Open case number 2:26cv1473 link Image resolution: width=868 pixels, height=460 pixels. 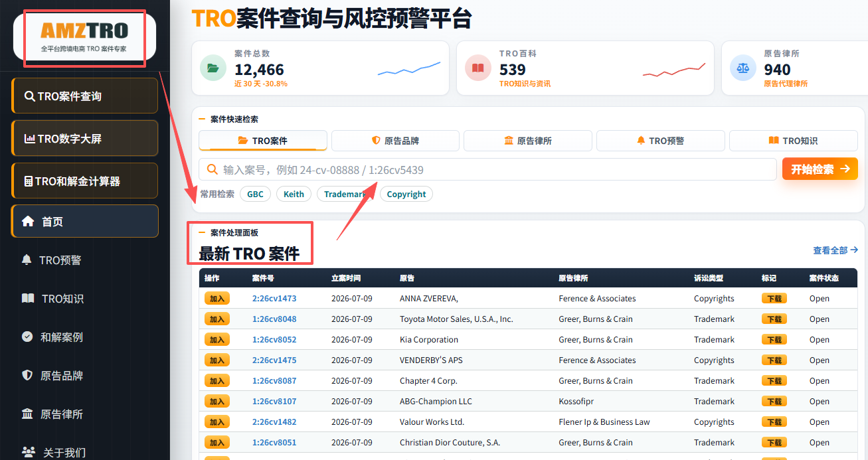[274, 299]
